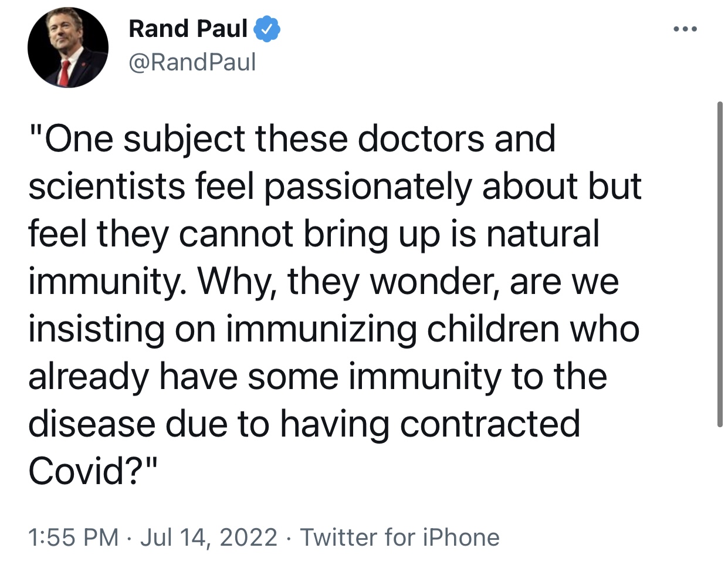Viewport: 728px width, 561px height.
Task: Click the word "scientists" in the tweet
Action: 107,187
